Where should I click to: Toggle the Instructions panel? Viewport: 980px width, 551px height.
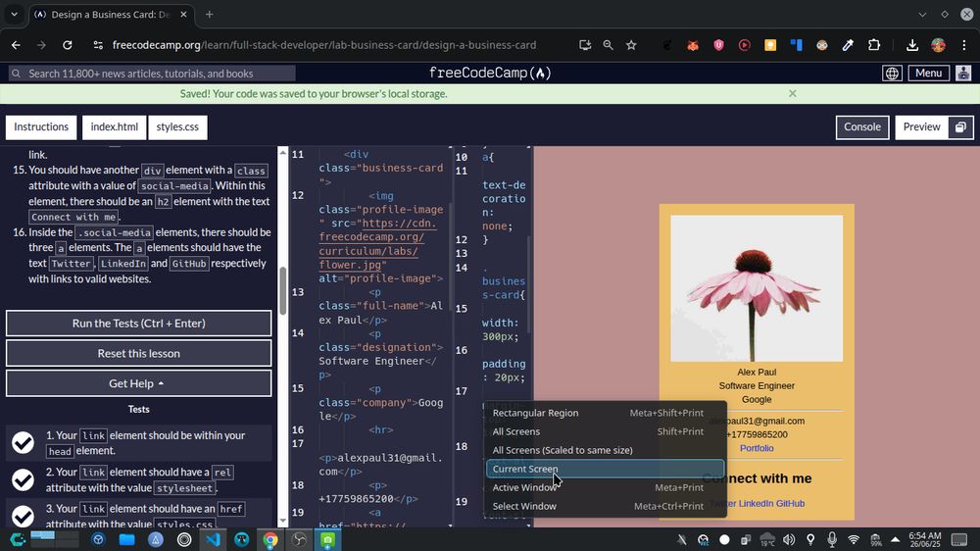41,127
